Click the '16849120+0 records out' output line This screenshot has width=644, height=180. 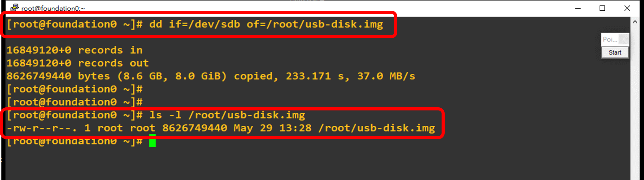pyautogui.click(x=78, y=63)
